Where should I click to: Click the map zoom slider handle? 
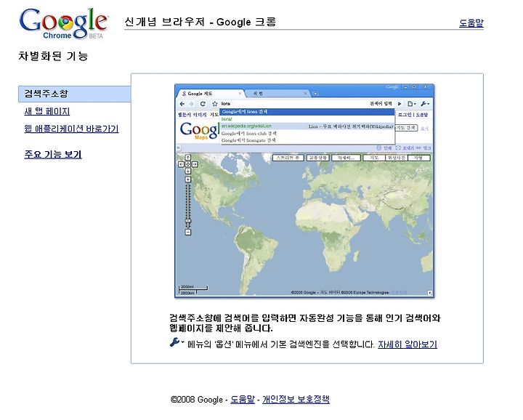(188, 220)
